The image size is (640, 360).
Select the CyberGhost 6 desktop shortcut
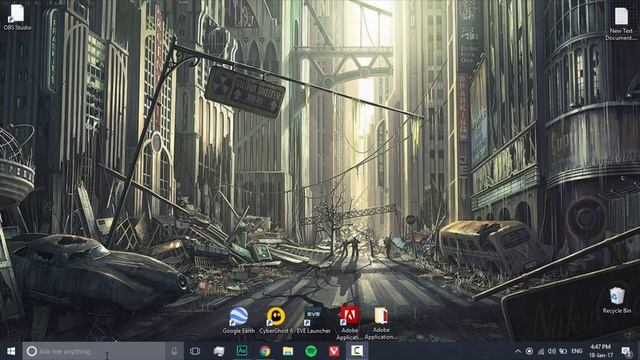276,321
